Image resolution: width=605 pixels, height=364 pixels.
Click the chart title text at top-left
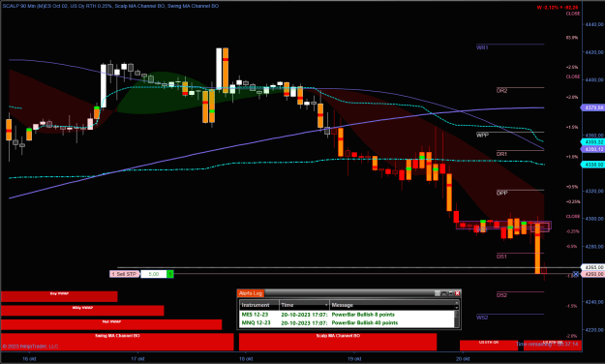click(110, 6)
